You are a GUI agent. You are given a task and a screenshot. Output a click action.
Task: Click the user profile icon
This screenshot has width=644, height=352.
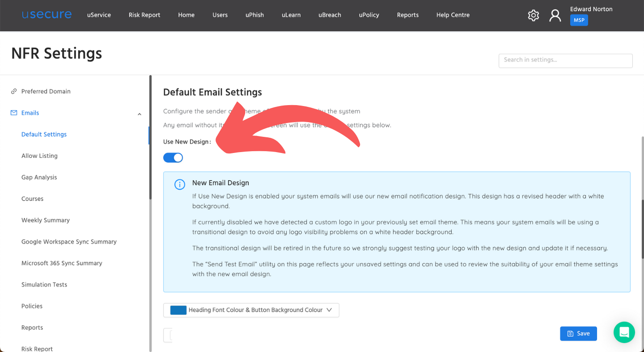(555, 15)
